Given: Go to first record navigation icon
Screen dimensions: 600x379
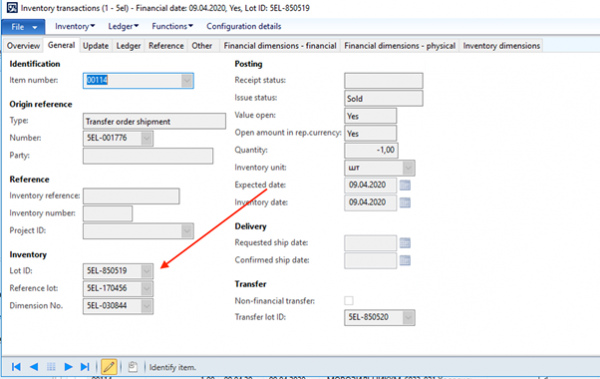Looking at the screenshot, I should pos(16,367).
